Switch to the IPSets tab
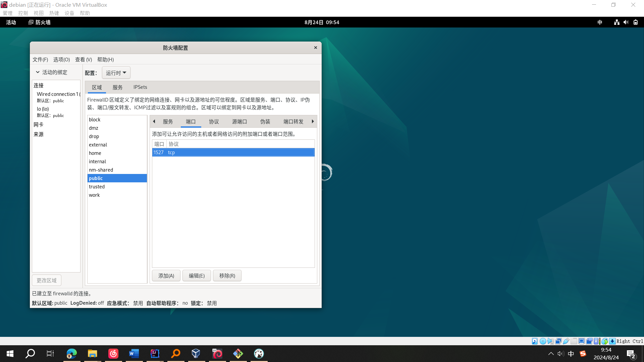The height and width of the screenshot is (362, 644). click(140, 87)
